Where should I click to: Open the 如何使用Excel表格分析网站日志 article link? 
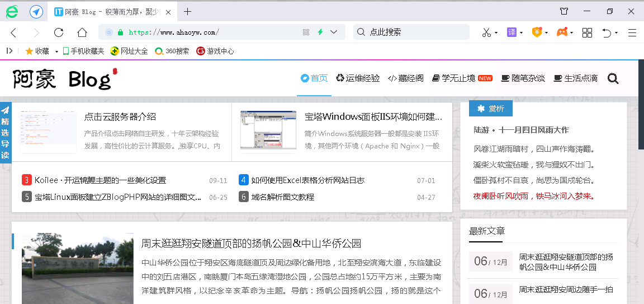coord(307,180)
